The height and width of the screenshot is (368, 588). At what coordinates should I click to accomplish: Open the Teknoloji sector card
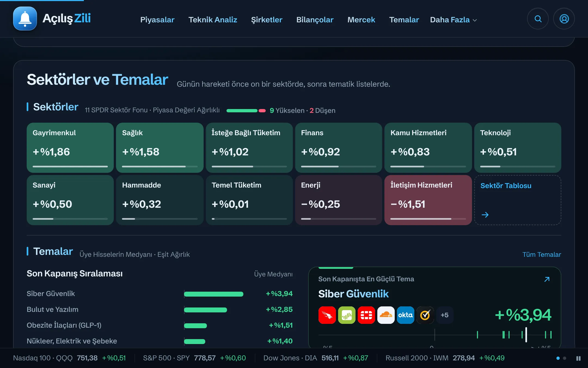pos(517,147)
